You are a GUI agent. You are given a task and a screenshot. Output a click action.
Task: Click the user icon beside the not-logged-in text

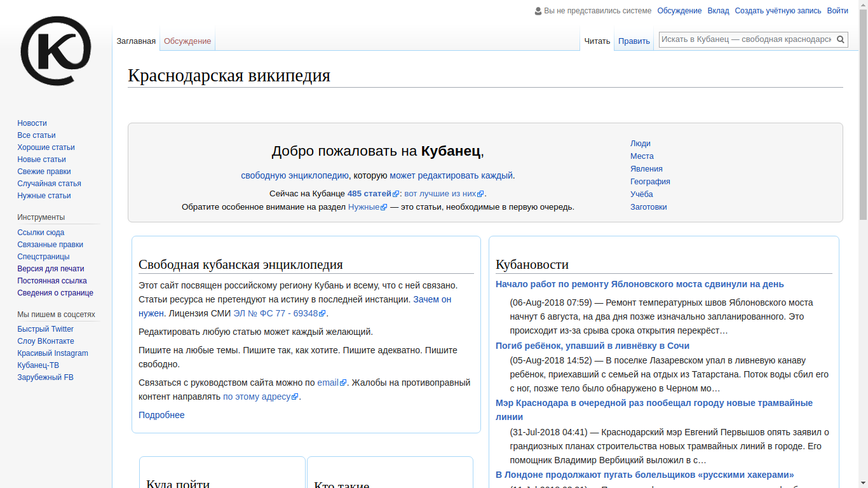tap(538, 11)
